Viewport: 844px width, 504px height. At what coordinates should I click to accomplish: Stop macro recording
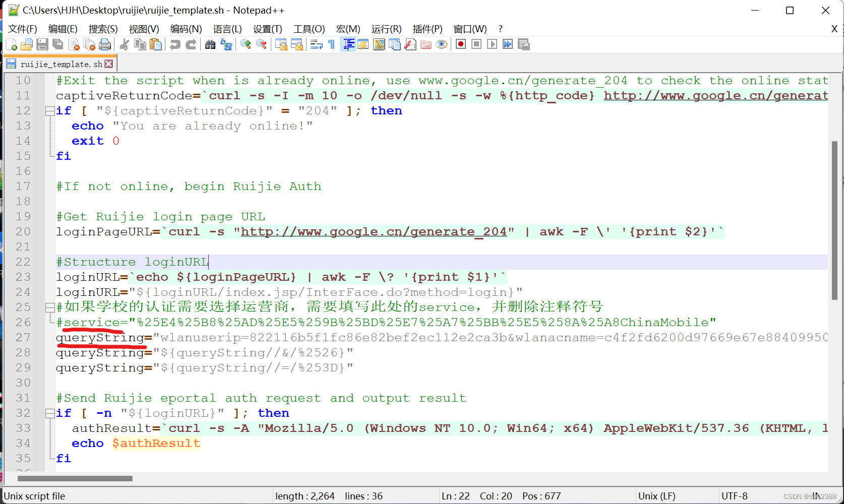coord(476,44)
